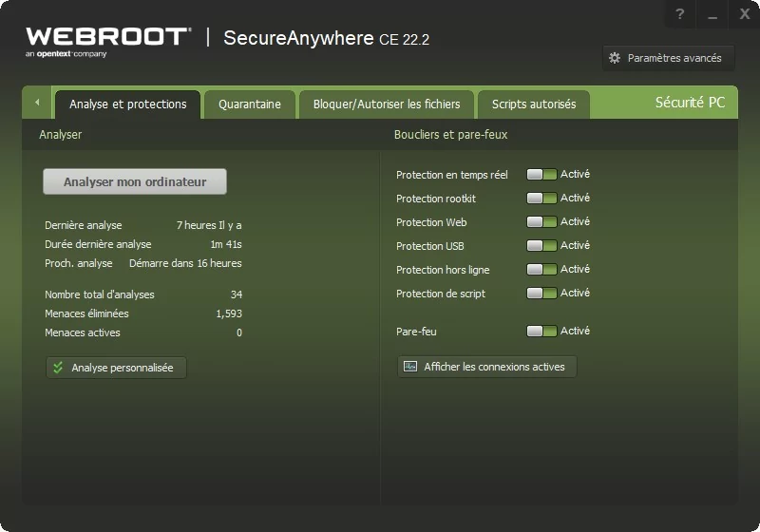Close the Webroot window
Screen dimensions: 760x532
745,14
